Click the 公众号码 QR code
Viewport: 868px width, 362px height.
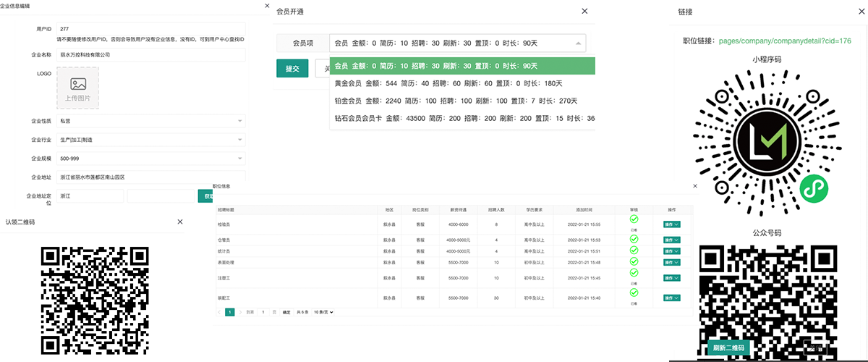(767, 303)
